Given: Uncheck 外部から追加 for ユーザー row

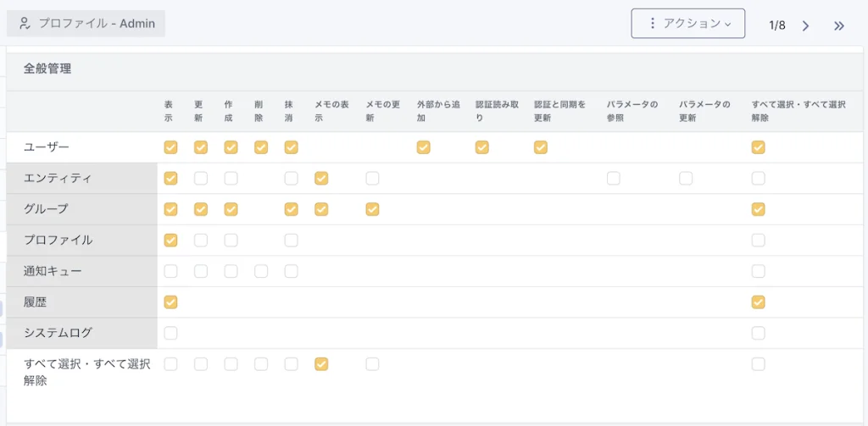Looking at the screenshot, I should tap(424, 147).
